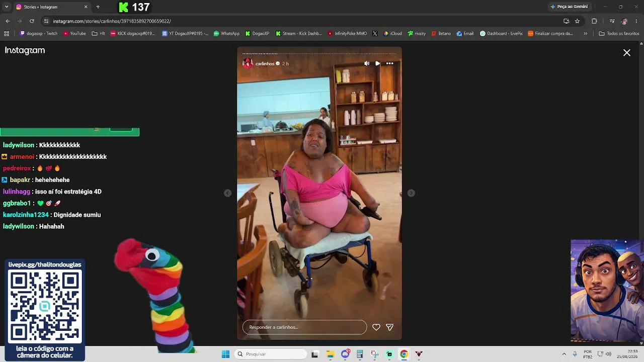Image resolution: width=644 pixels, height=362 pixels.
Task: Click the Instagram logo
Action: point(25,51)
